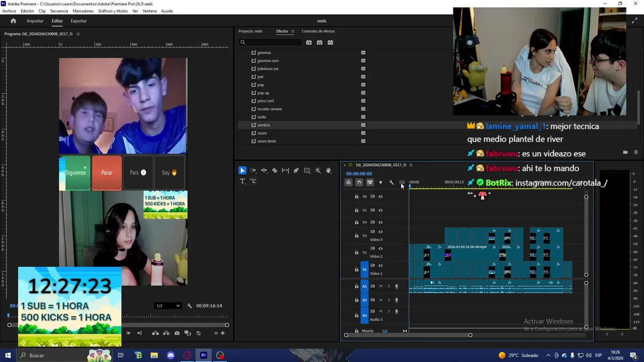Open the Efectos panel menu

293,31
